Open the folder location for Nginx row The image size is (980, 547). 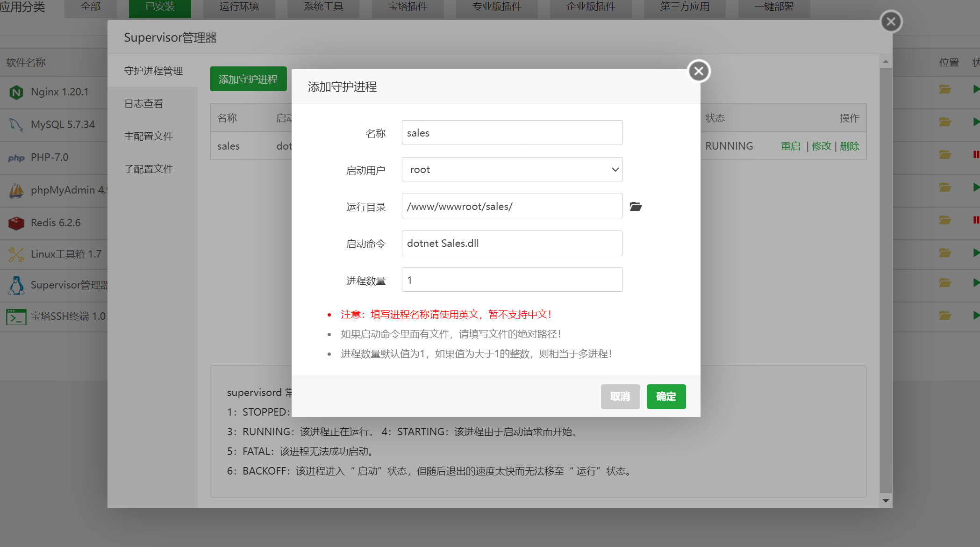tap(945, 89)
